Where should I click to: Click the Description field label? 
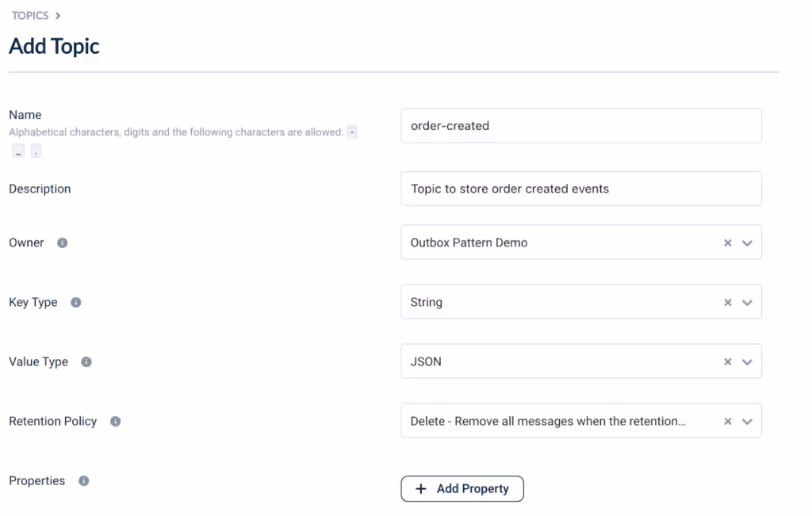coord(40,189)
